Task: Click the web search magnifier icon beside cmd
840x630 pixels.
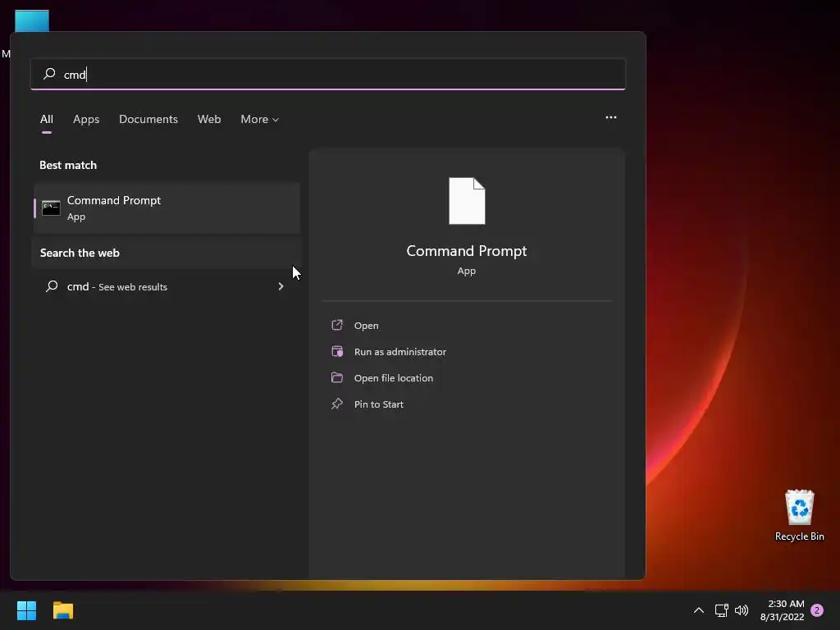Action: coord(52,286)
